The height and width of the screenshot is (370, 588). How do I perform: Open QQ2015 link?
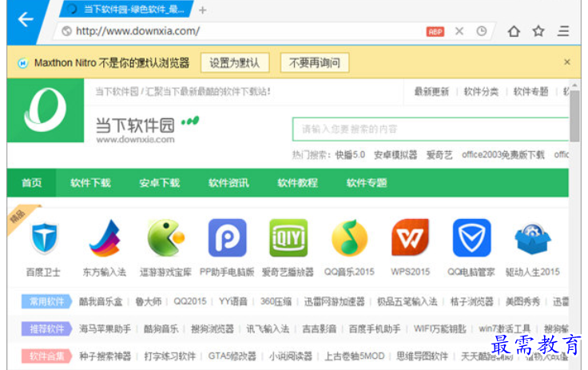coord(190,301)
